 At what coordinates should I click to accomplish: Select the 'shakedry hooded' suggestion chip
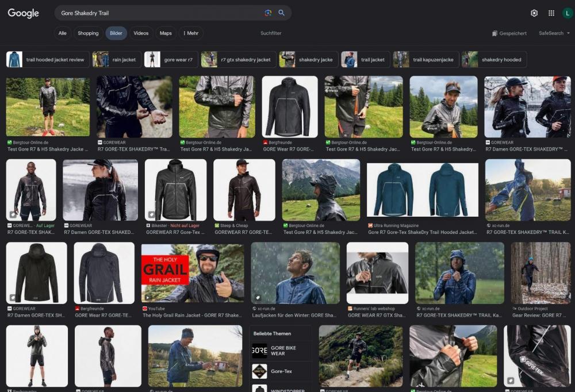(494, 60)
